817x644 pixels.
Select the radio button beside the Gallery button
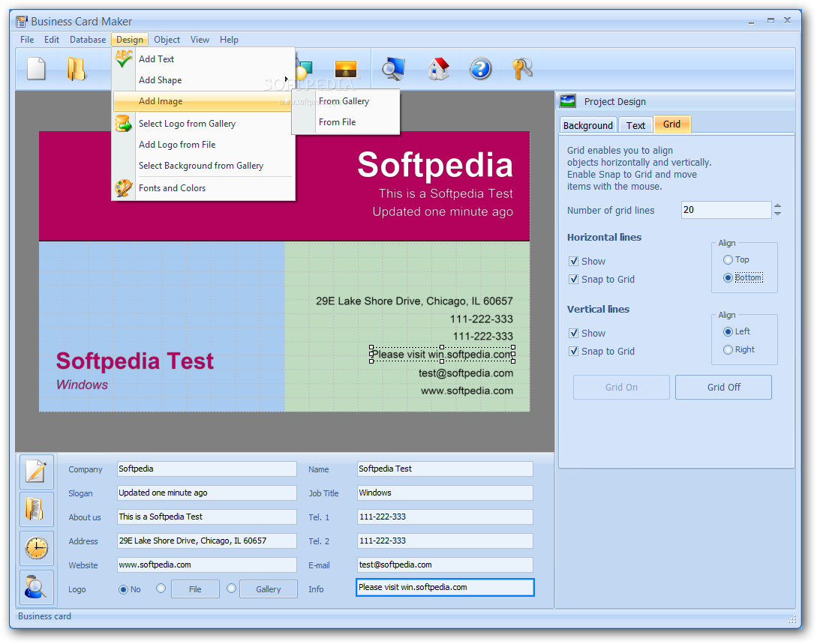(232, 589)
